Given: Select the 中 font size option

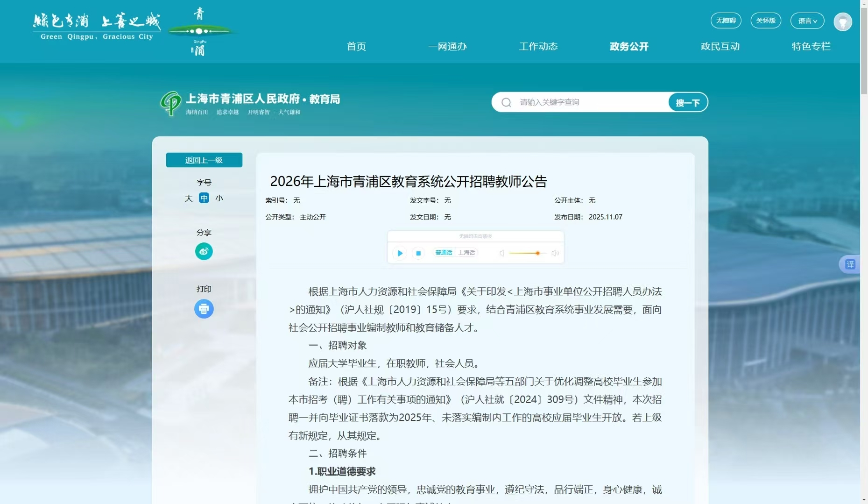Looking at the screenshot, I should (x=204, y=198).
